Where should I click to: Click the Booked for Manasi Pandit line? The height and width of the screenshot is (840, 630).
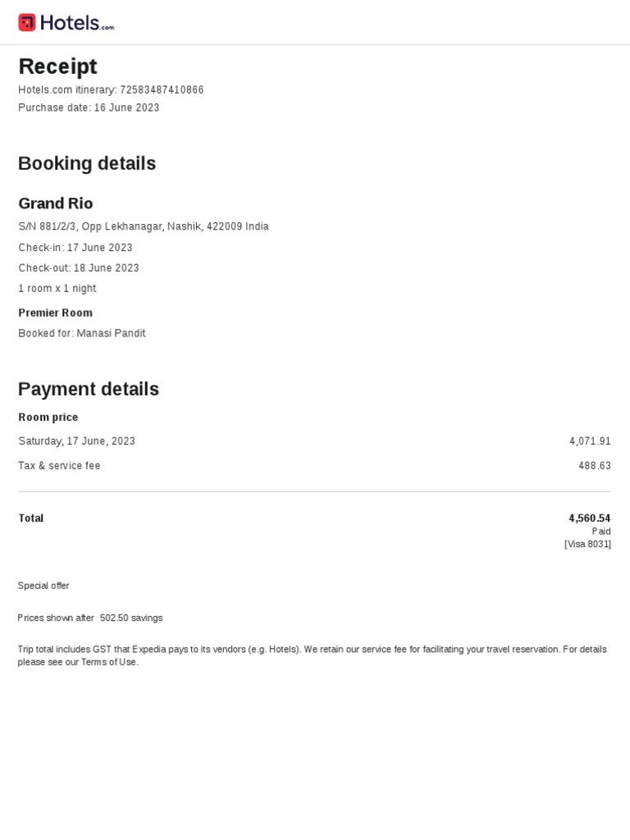pyautogui.click(x=82, y=334)
